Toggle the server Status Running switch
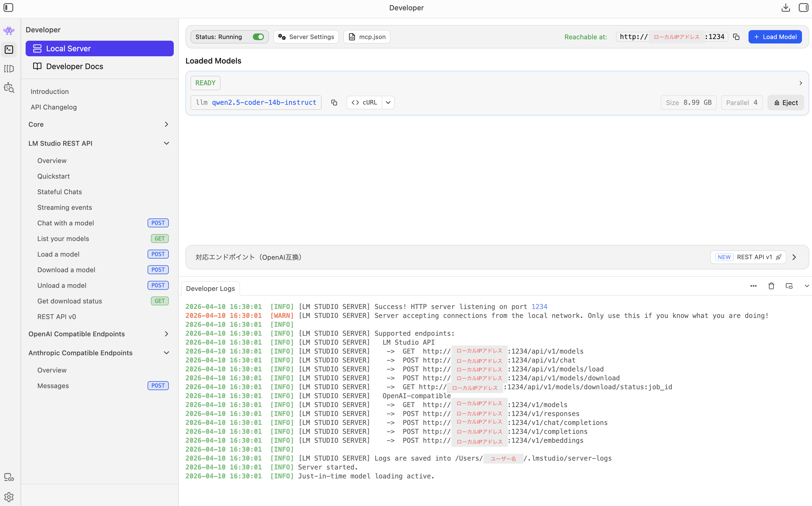Screen dimensions: 812x506 tap(258, 37)
